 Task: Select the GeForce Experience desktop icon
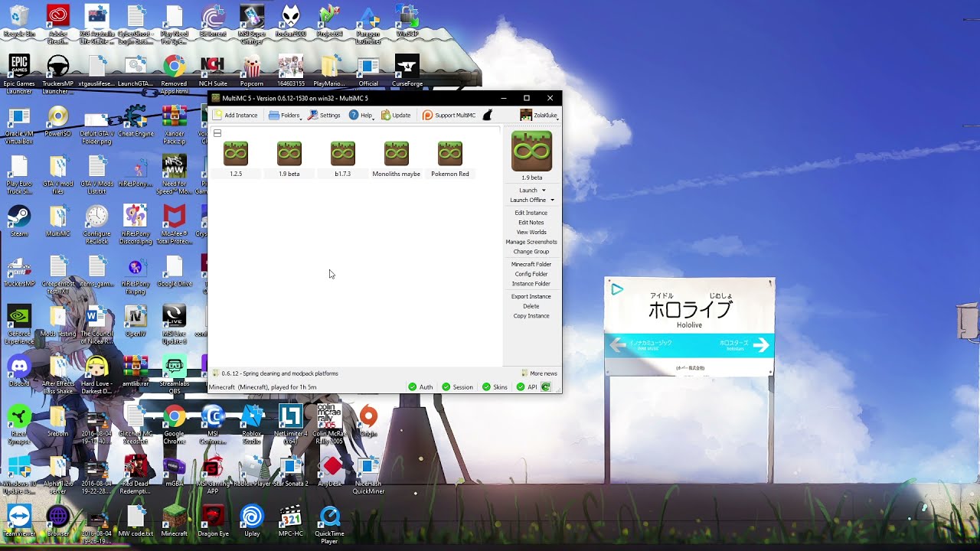(19, 324)
